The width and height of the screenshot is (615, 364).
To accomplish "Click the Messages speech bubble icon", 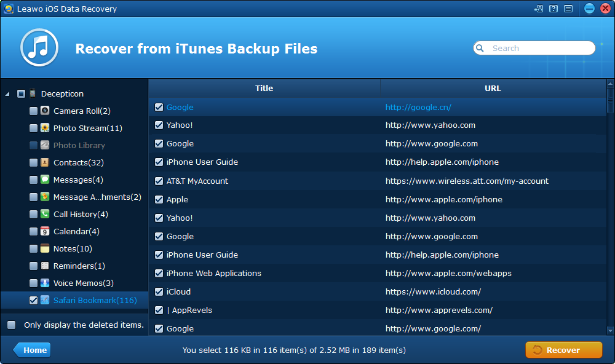I will click(x=45, y=180).
